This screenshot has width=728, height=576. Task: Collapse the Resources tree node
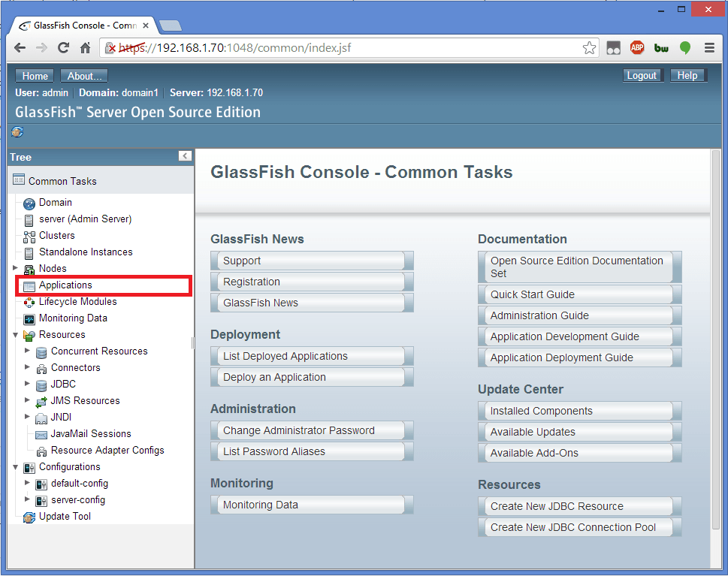(14, 334)
